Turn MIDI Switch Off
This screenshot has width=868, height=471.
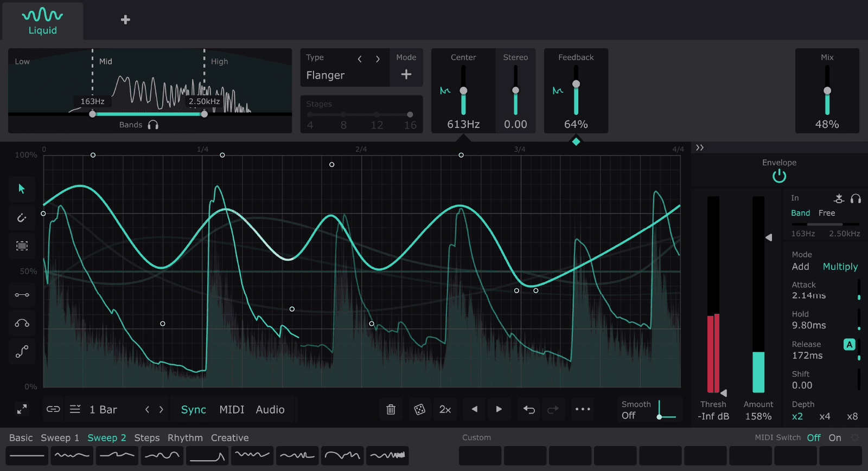pos(814,438)
